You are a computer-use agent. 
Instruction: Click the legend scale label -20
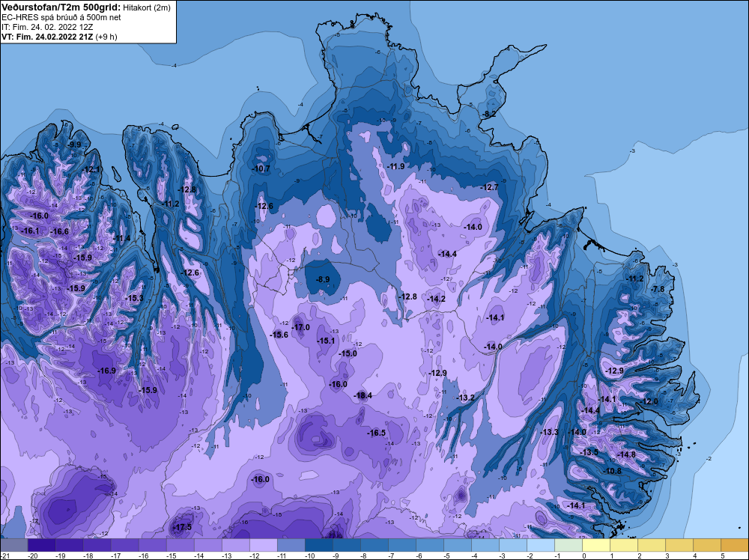point(32,556)
